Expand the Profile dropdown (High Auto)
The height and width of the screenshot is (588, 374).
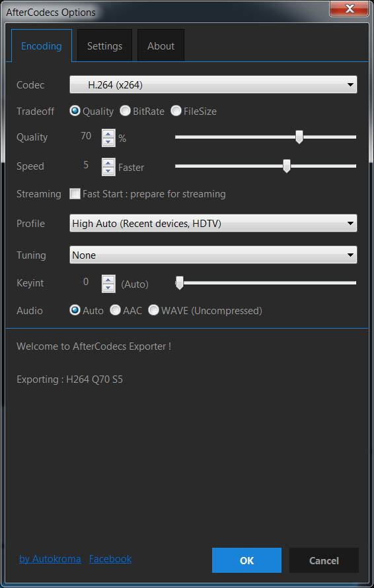[x=213, y=224]
